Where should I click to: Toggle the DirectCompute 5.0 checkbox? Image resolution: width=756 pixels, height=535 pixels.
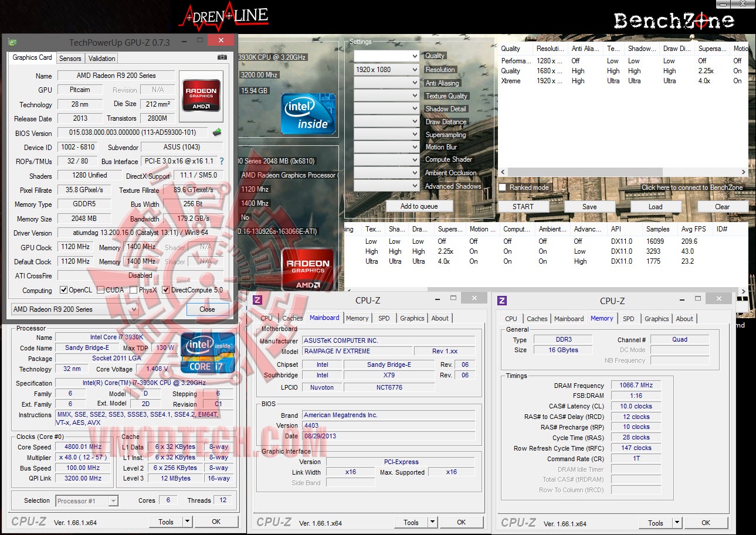point(166,290)
